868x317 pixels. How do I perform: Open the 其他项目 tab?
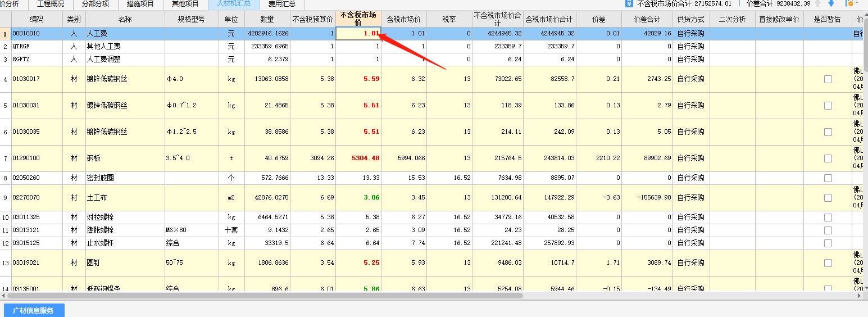tap(185, 4)
